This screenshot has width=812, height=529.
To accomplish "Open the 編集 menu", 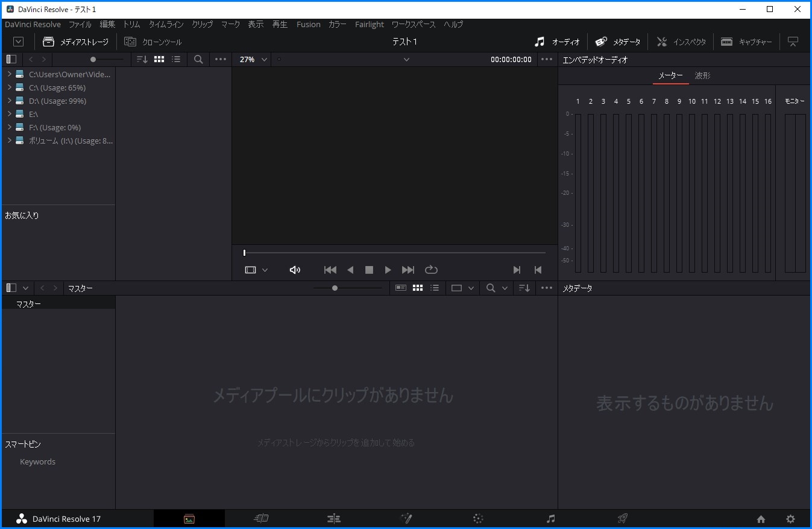I will tap(107, 25).
